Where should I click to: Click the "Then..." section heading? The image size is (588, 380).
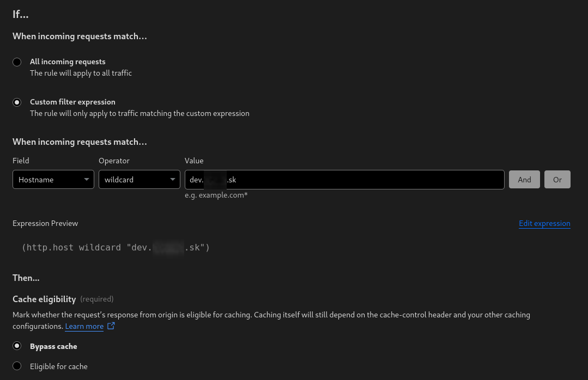click(26, 278)
